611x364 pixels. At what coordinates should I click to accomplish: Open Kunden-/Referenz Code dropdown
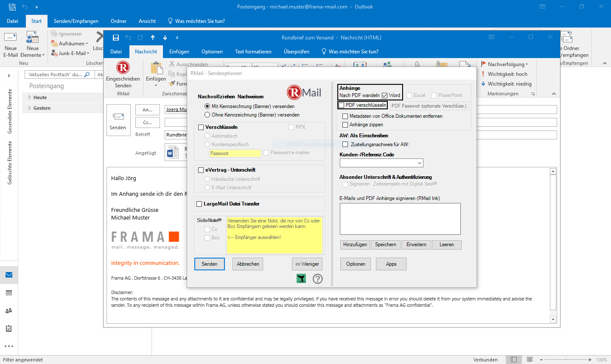point(420,163)
